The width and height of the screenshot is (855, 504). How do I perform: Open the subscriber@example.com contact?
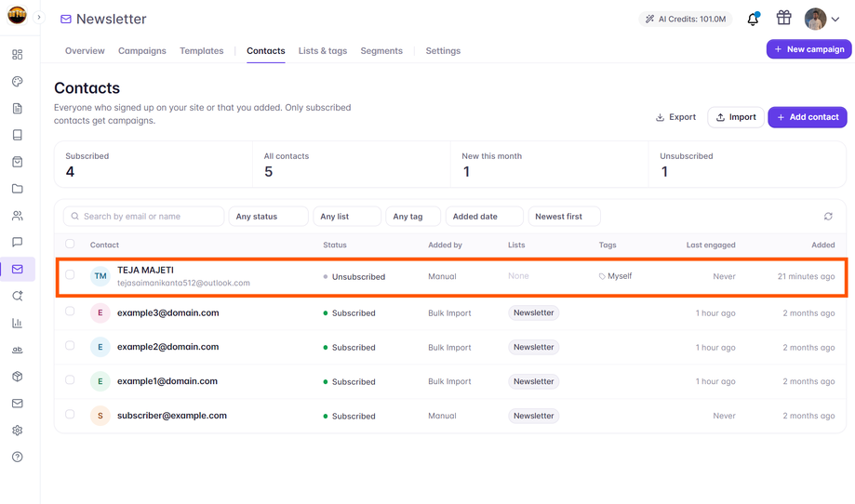(172, 415)
